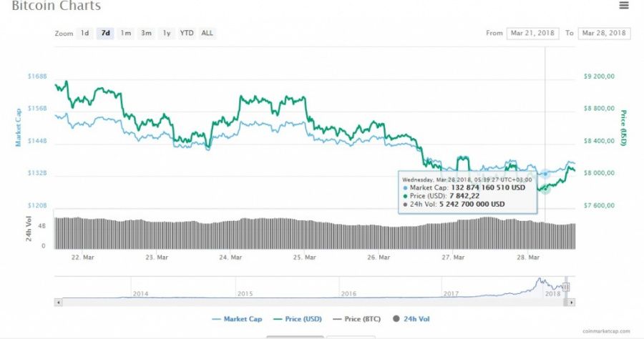Click the $9 200,00 price axis label
The image size is (644, 339).
[599, 77]
